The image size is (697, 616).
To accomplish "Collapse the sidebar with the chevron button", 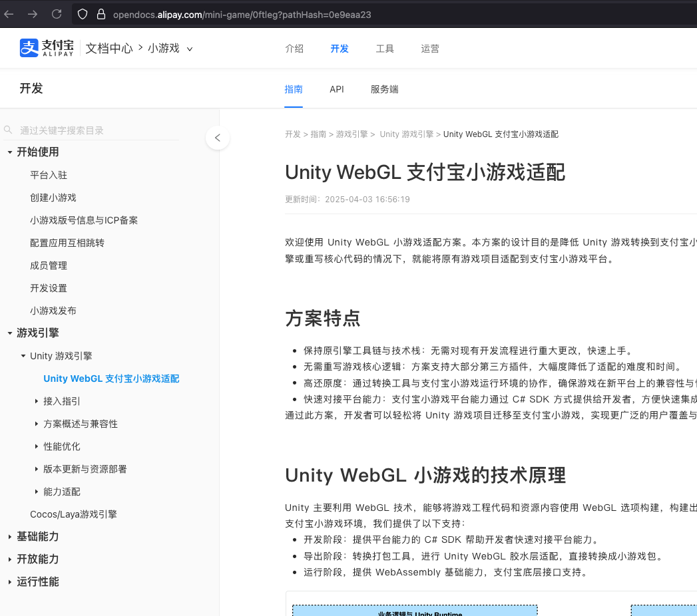I will [x=218, y=138].
